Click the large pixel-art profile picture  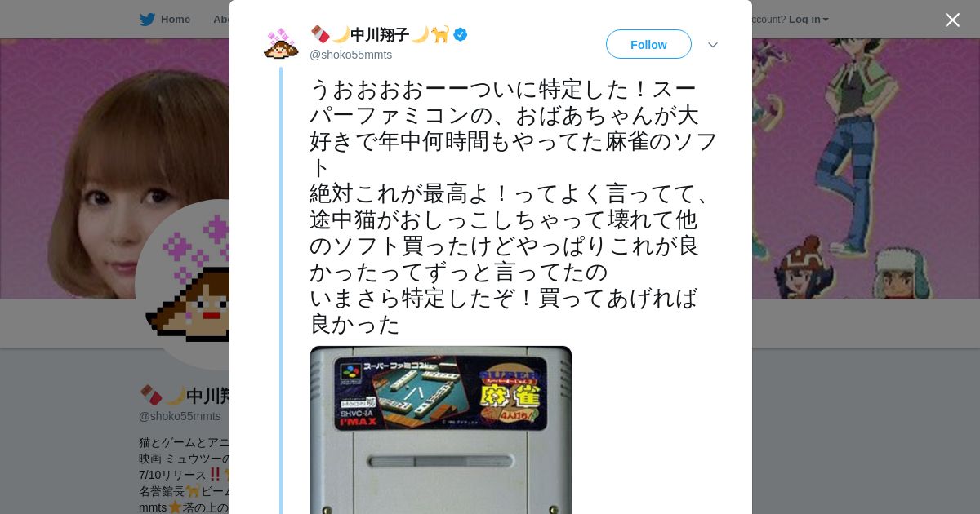pyautogui.click(x=184, y=284)
